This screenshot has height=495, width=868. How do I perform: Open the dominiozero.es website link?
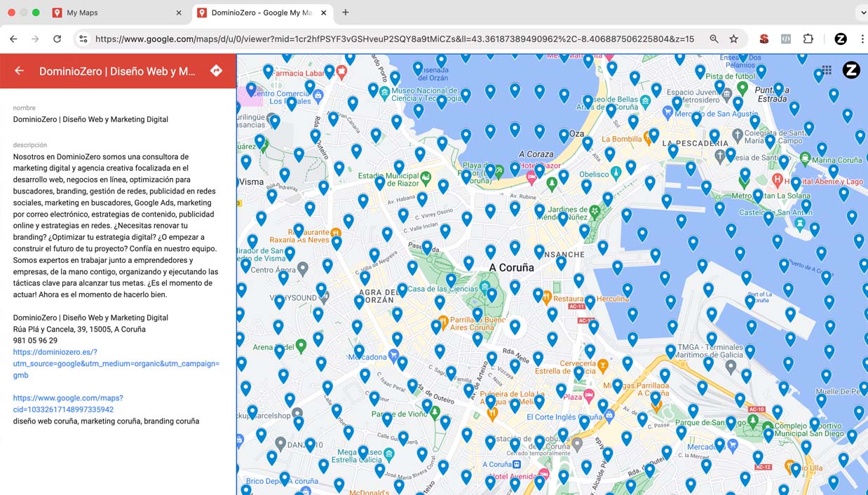click(116, 363)
